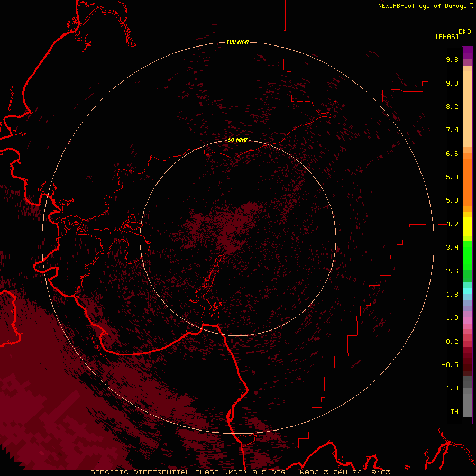This screenshot has height=476, width=476.
Task: Click the 1.0 value on the color scale
Action: pyautogui.click(x=452, y=318)
